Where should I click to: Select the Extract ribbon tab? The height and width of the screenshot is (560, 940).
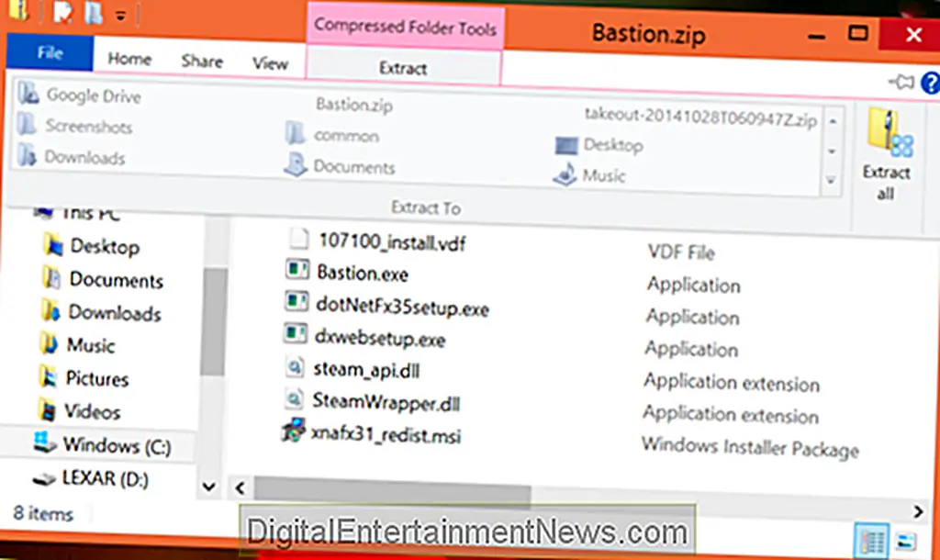(x=403, y=68)
